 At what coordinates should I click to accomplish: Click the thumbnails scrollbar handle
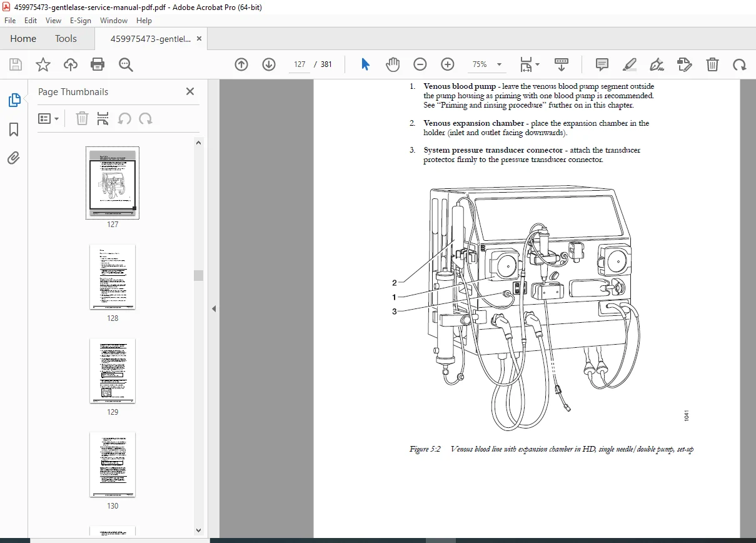(199, 275)
